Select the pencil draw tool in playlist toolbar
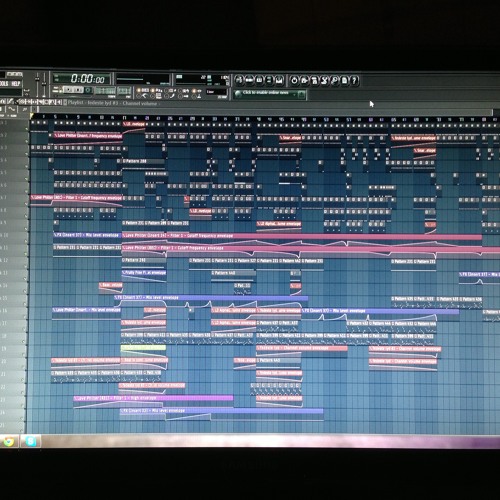 coord(10,102)
